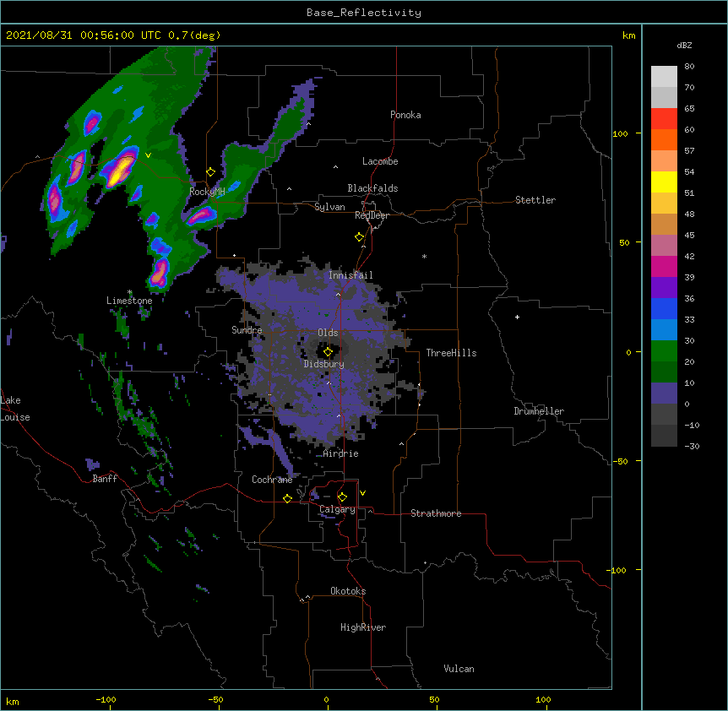Click the Banff town label
The height and width of the screenshot is (711, 728).
[x=105, y=479]
